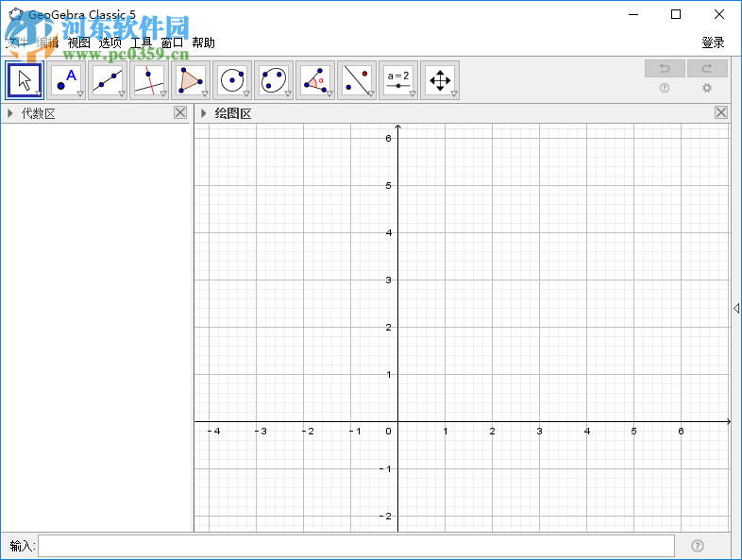Minimize the GeoGebra window

[633, 14]
